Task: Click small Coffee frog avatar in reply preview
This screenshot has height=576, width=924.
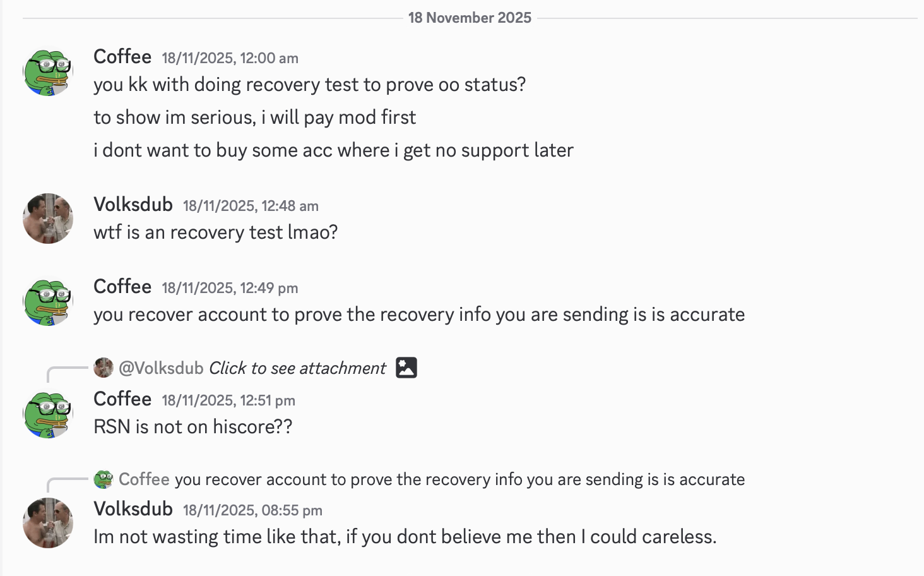Action: [x=104, y=479]
